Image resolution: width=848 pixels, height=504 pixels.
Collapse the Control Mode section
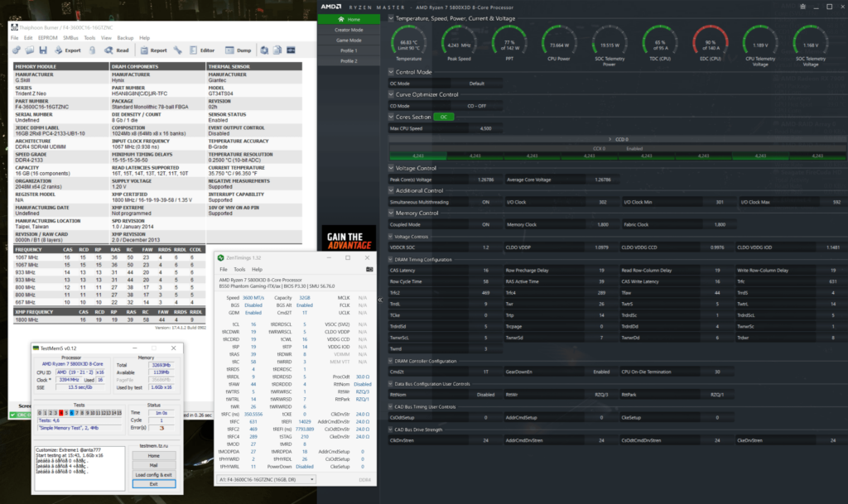coord(391,72)
